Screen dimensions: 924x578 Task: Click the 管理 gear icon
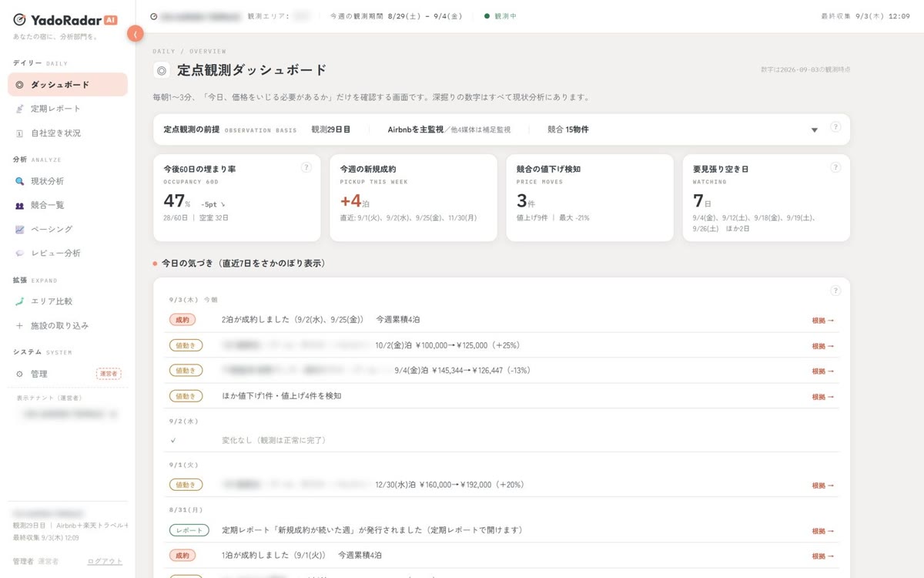click(x=20, y=374)
